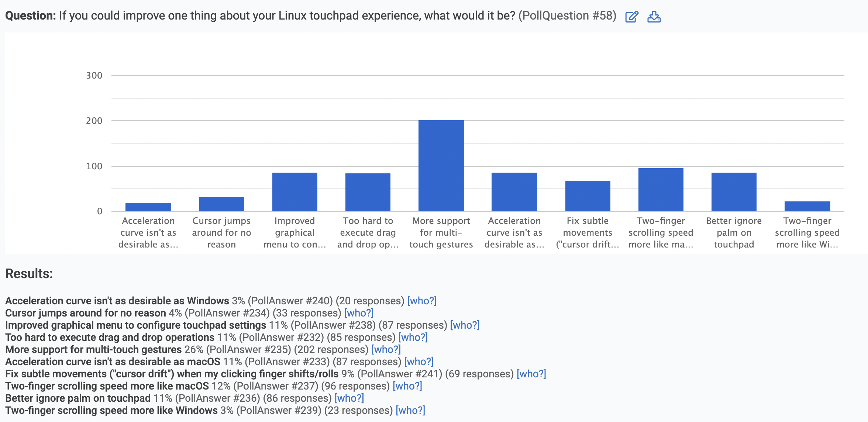Click the Better ignore palm chart bar
The height and width of the screenshot is (422, 868).
(734, 192)
